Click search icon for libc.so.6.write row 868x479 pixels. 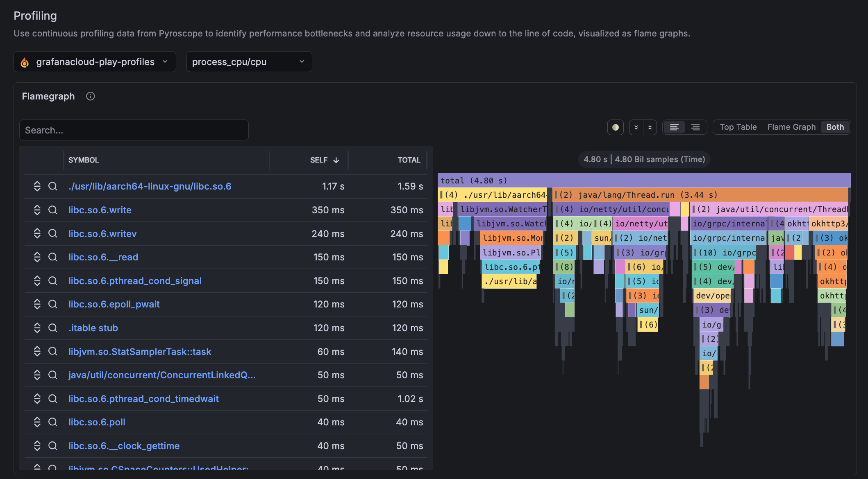click(53, 210)
